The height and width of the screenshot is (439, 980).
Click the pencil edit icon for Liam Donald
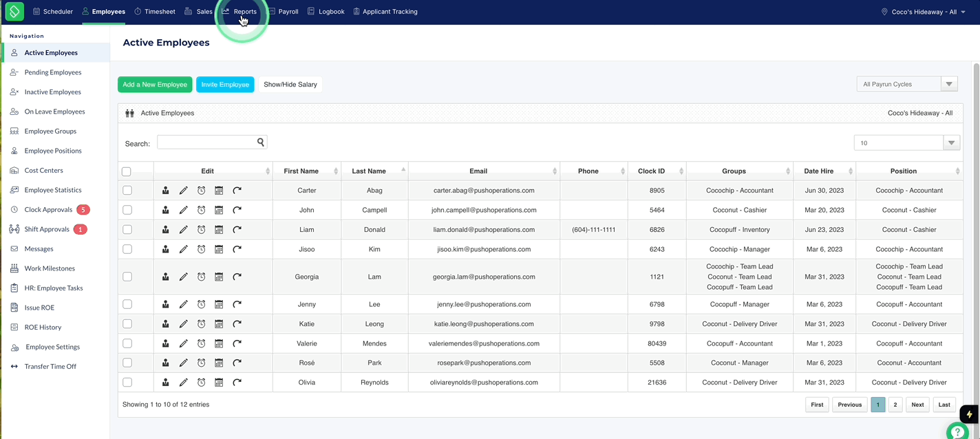pos(184,230)
